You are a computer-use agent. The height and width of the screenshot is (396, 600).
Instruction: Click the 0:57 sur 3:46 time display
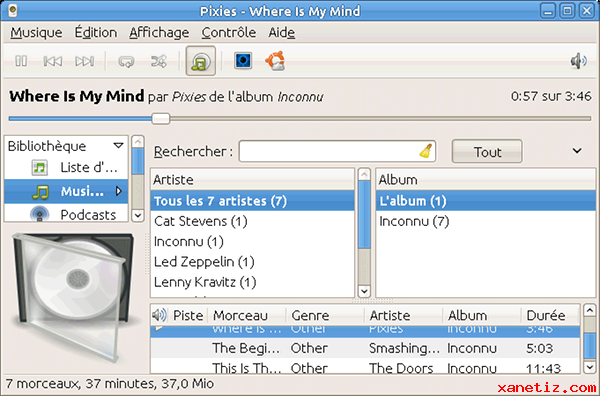[x=551, y=96]
